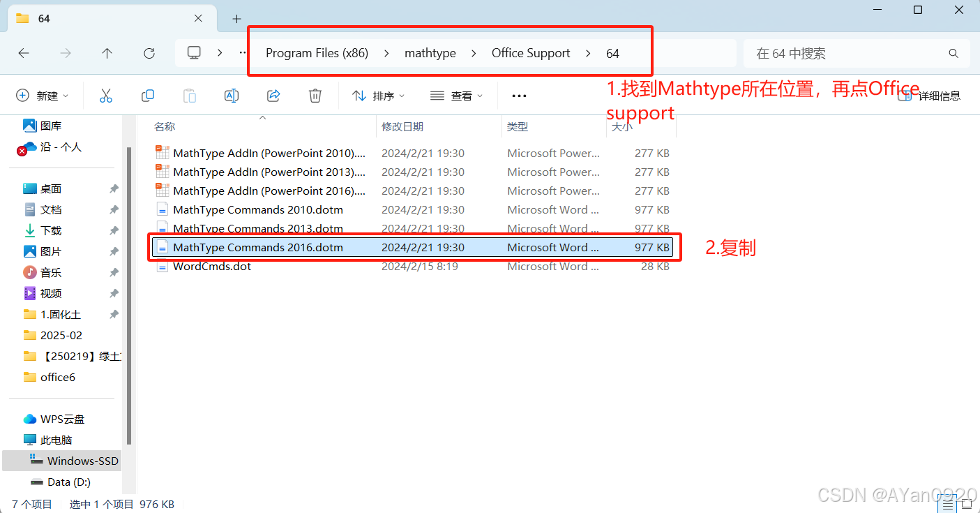The height and width of the screenshot is (513, 980).
Task: Click the 64 breadcrumb segment
Action: [612, 53]
